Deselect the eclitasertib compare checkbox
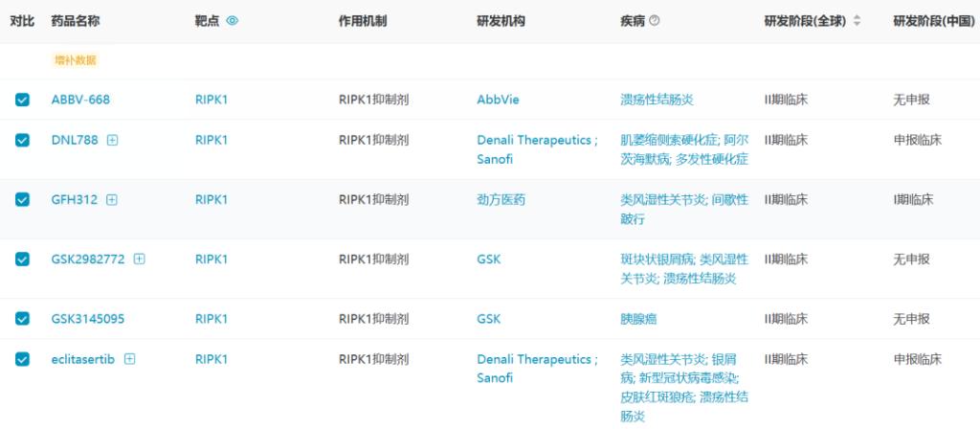Viewport: 980px width, 429px height. (23, 359)
